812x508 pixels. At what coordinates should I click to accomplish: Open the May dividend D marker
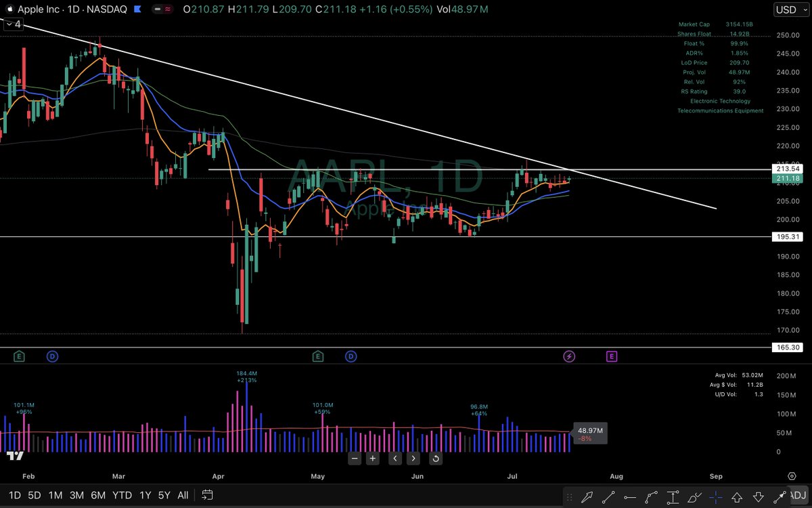[351, 356]
